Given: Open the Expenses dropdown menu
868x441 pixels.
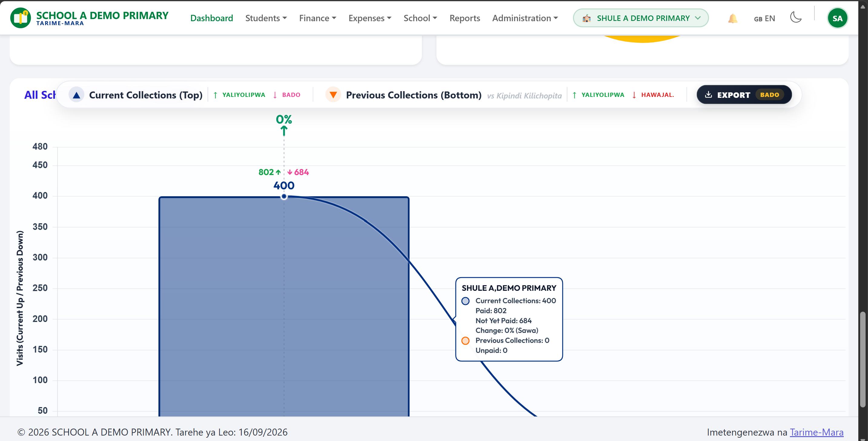Looking at the screenshot, I should click(x=369, y=18).
